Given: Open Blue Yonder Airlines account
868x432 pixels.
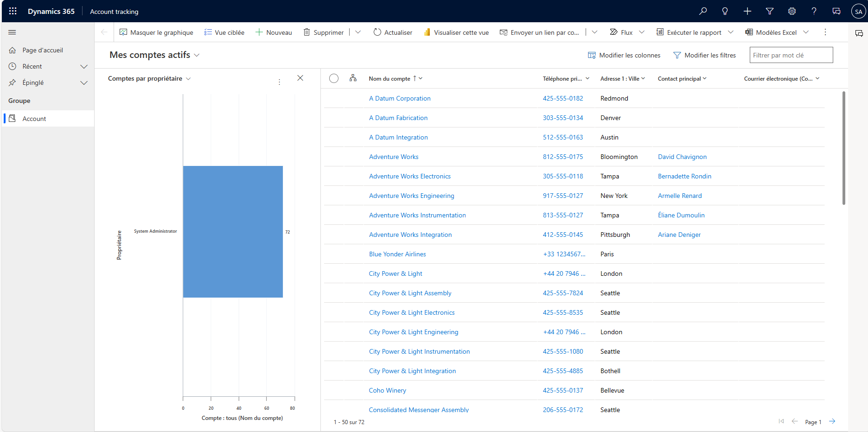Looking at the screenshot, I should (397, 254).
